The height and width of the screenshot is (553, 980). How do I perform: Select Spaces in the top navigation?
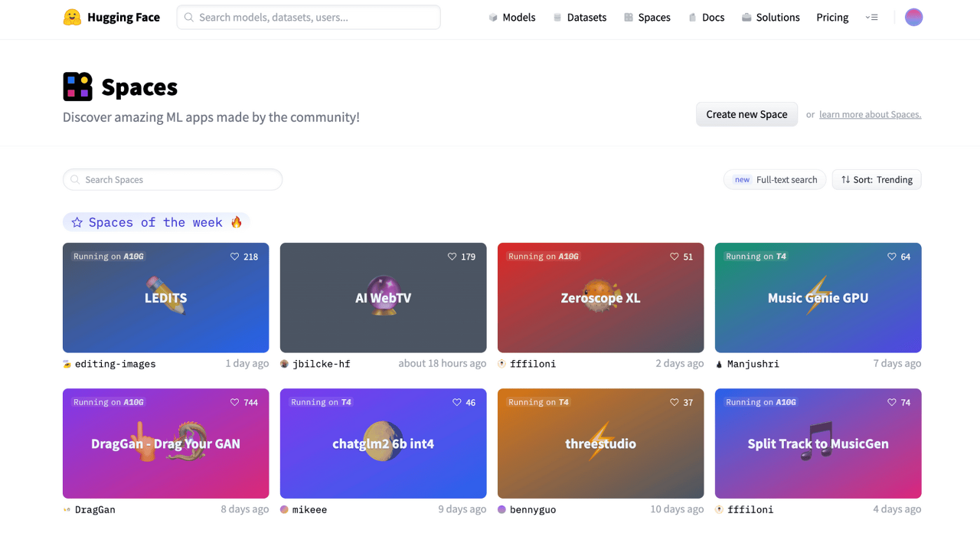[x=647, y=17]
